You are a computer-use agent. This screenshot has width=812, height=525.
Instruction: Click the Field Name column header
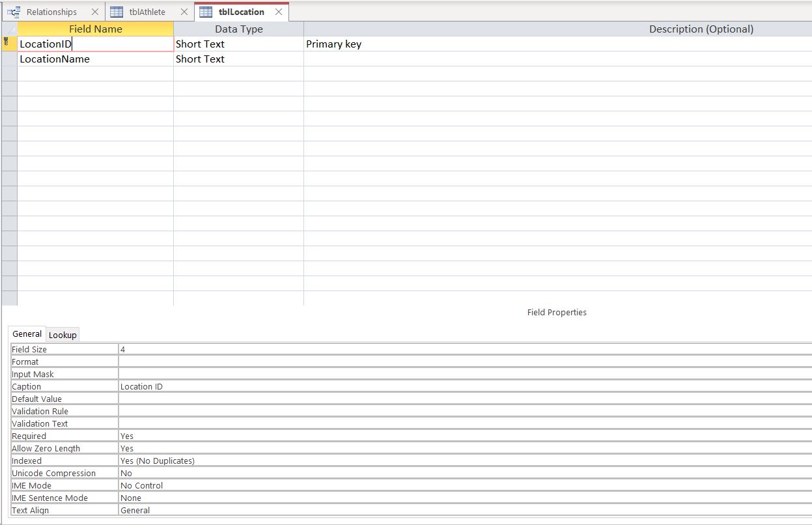click(x=96, y=29)
